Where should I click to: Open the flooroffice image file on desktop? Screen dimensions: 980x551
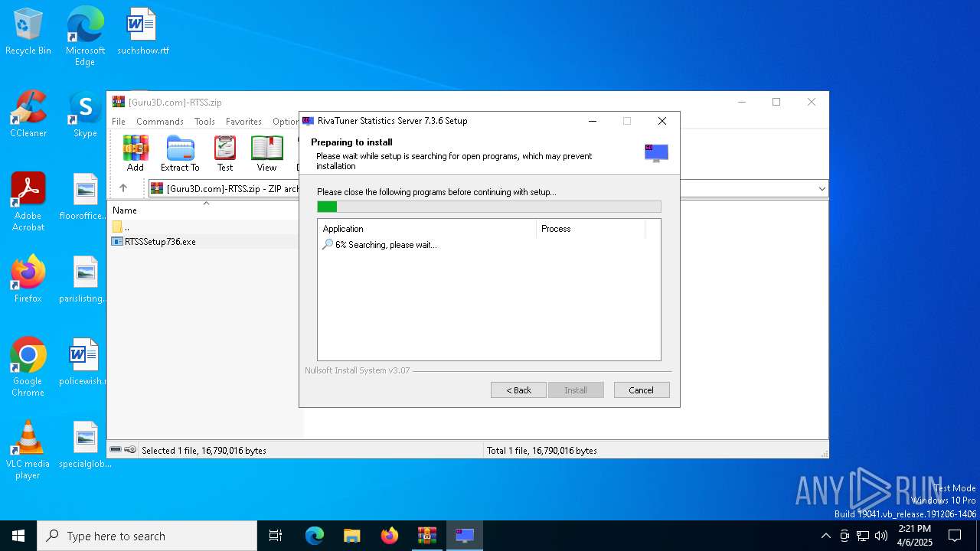pyautogui.click(x=85, y=197)
